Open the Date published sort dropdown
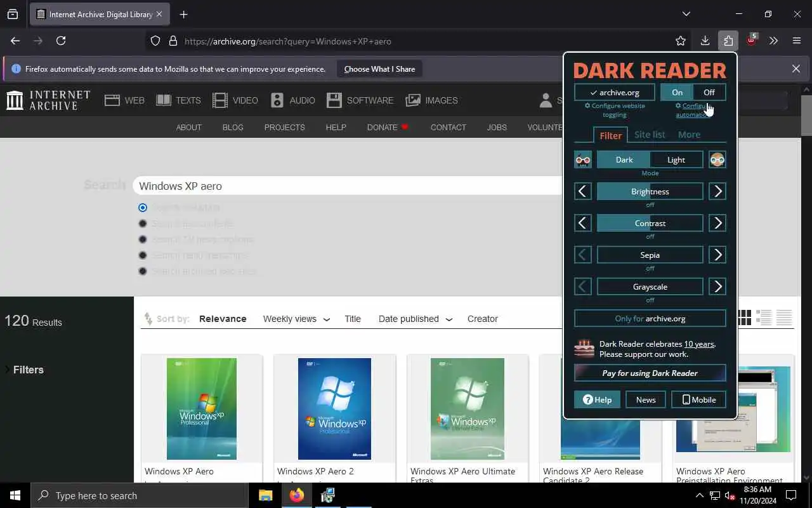 (x=416, y=319)
